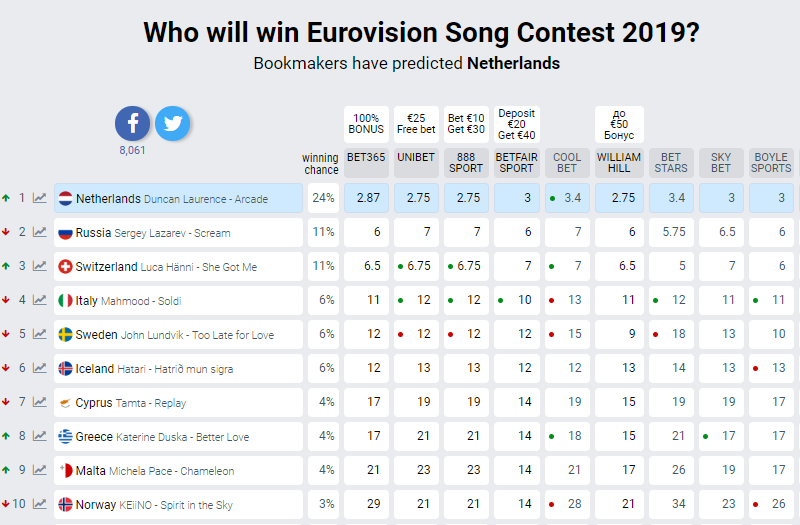Click the UNIBET bookmaker header
The width and height of the screenshot is (800, 525).
point(416,163)
